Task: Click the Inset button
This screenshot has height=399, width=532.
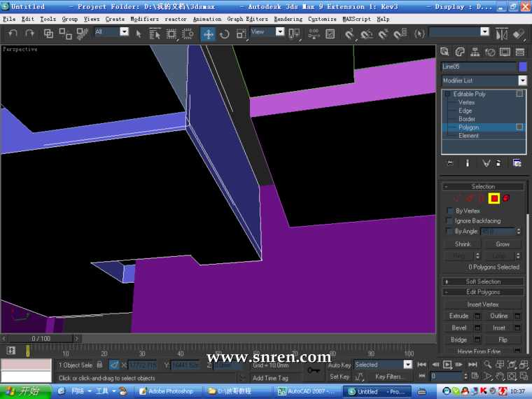Action: coord(498,328)
